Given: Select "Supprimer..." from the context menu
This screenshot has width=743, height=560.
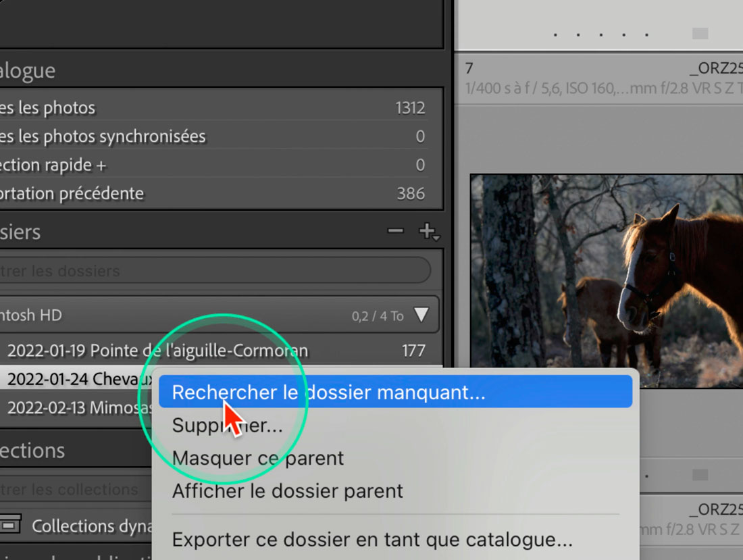Looking at the screenshot, I should pyautogui.click(x=228, y=426).
